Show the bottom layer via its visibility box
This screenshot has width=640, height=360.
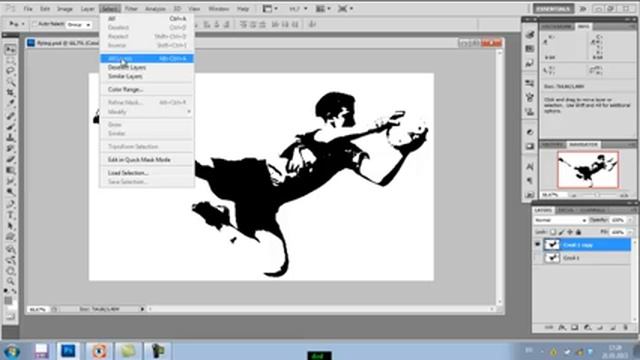(538, 258)
